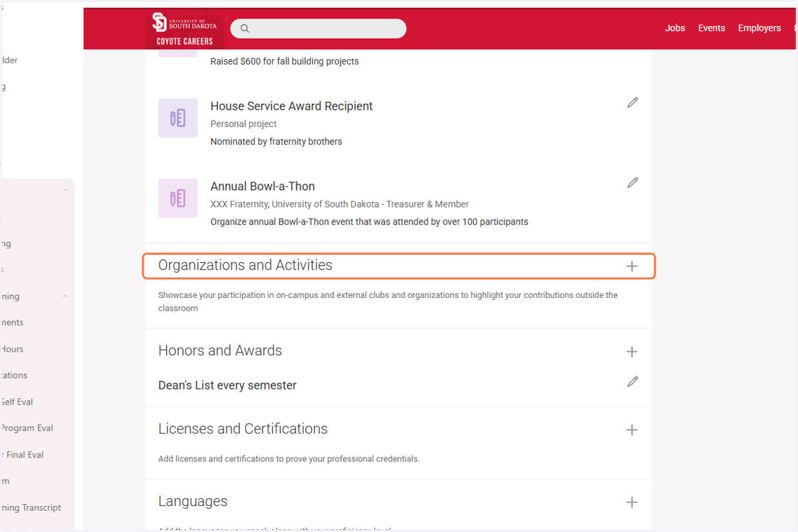Select the Dean's List every semester text
This screenshot has height=532, width=798.
point(227,385)
